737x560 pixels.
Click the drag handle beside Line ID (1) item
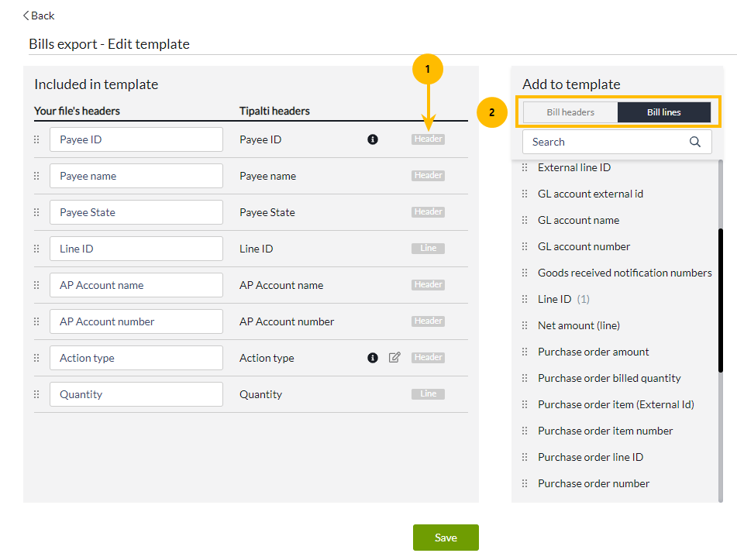(525, 299)
